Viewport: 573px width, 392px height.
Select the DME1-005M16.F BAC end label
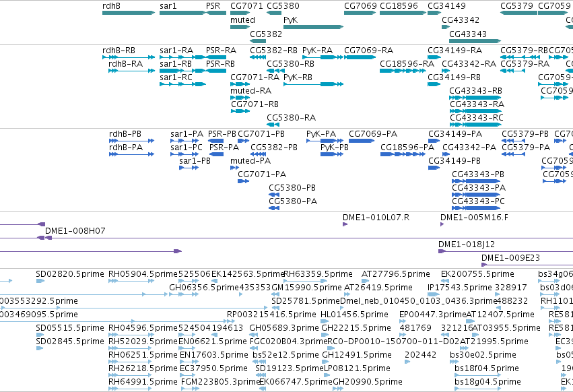point(474,218)
